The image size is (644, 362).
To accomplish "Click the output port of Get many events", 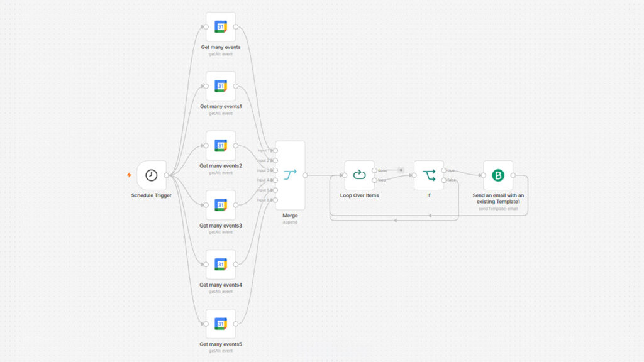I will (x=236, y=26).
